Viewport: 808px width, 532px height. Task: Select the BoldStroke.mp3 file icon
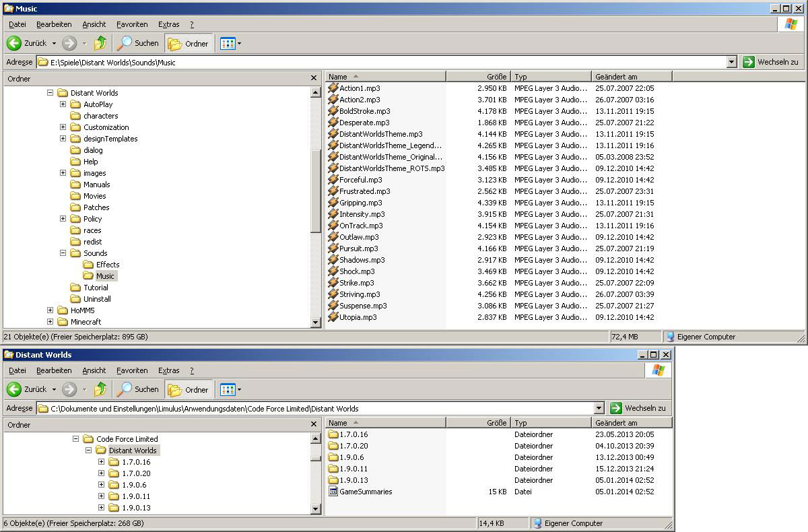click(333, 111)
